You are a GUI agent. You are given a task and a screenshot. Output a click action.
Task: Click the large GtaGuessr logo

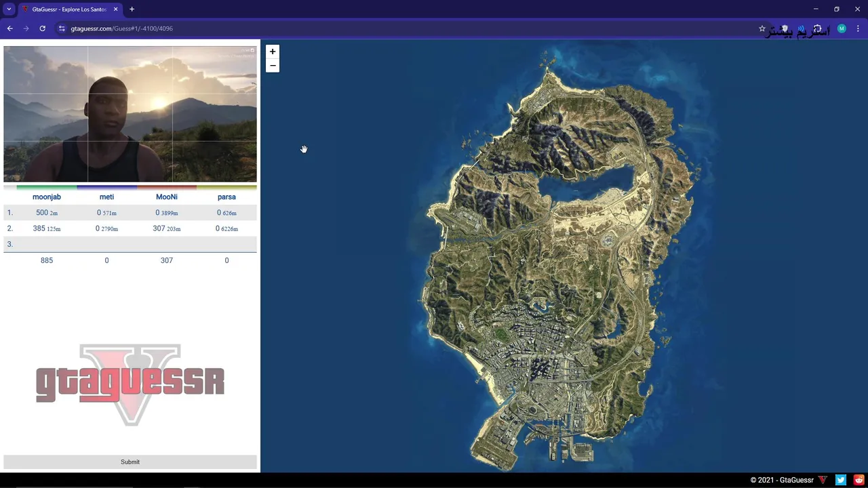pos(130,384)
